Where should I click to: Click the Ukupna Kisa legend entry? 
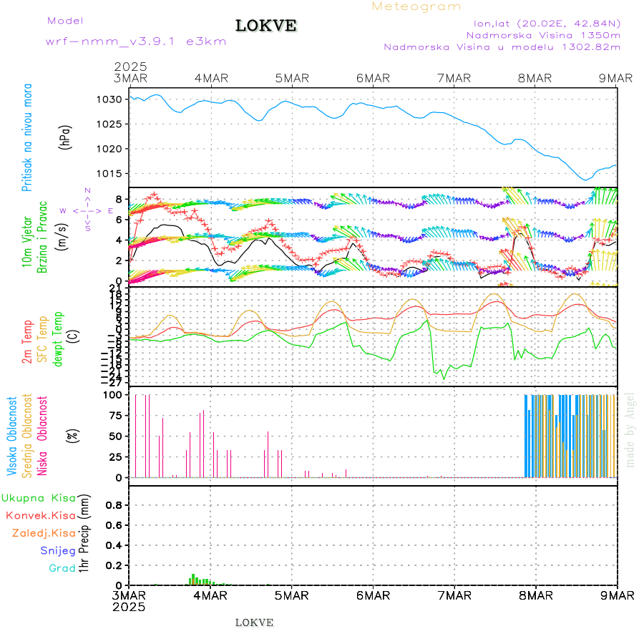tap(38, 497)
